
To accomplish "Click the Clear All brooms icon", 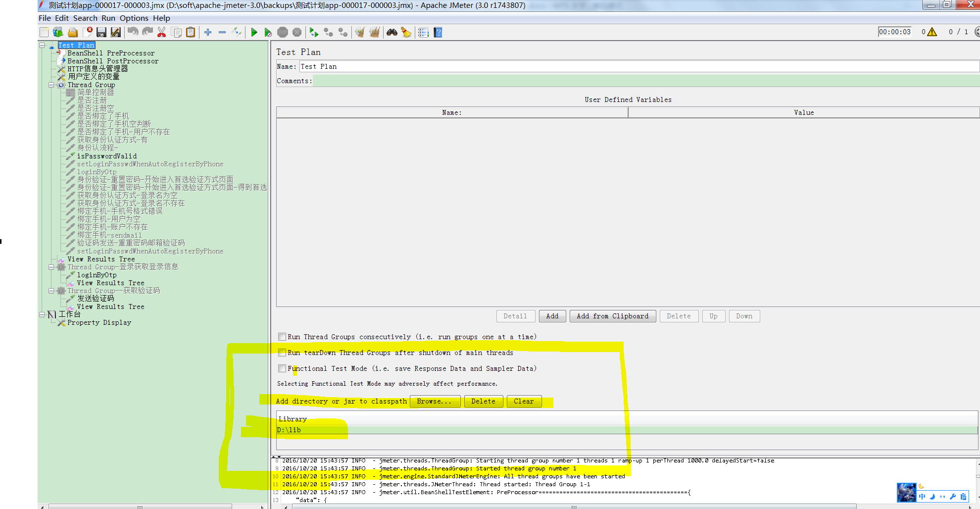I will pyautogui.click(x=375, y=32).
